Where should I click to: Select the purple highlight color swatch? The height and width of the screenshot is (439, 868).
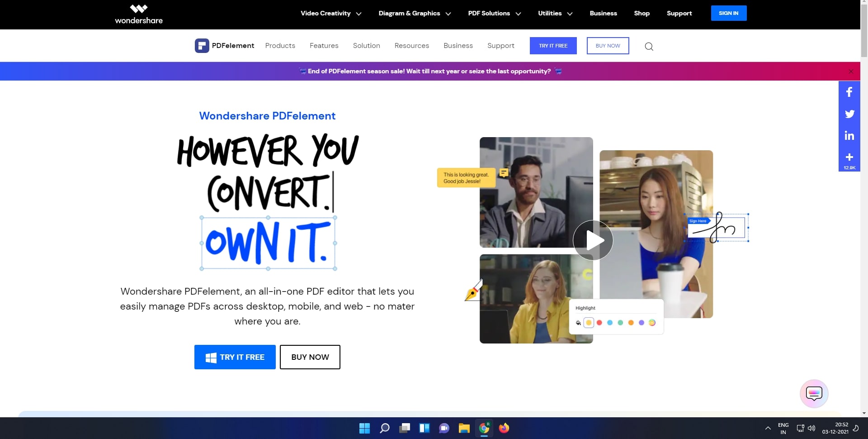point(641,323)
